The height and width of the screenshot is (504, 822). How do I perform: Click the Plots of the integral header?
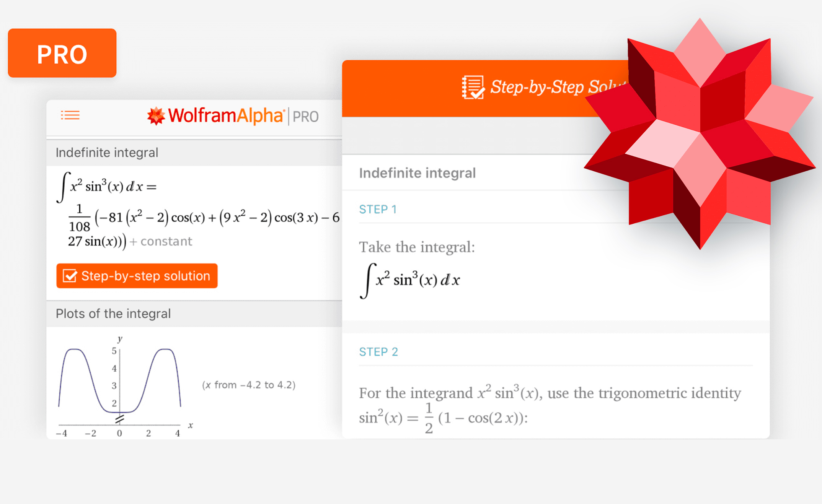(113, 314)
